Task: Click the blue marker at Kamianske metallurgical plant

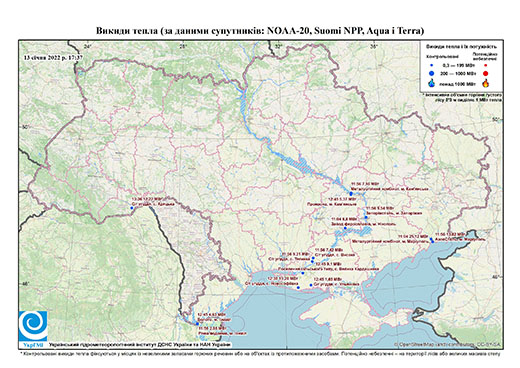Action: pyautogui.click(x=351, y=194)
